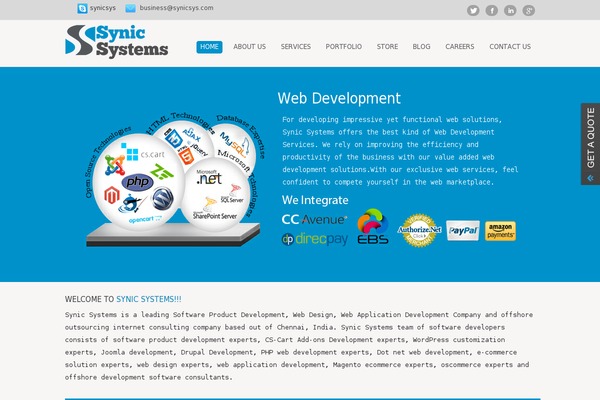The image size is (600, 400).
Task: Click the Open Source Technologies bubble
Action: click(x=139, y=182)
